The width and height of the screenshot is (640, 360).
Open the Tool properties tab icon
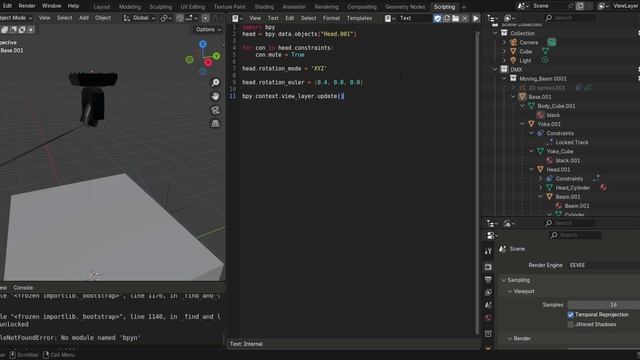pyautogui.click(x=488, y=251)
